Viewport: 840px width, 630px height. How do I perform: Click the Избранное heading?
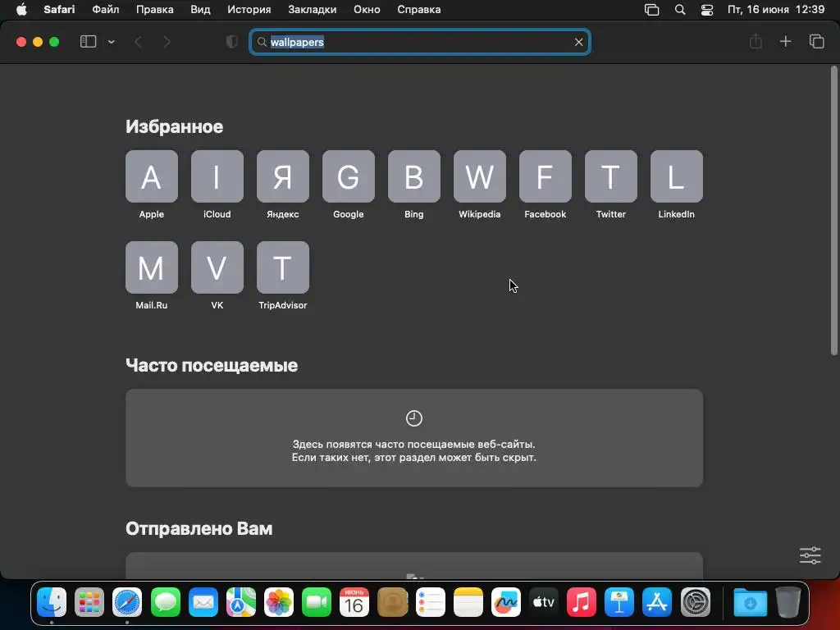174,126
